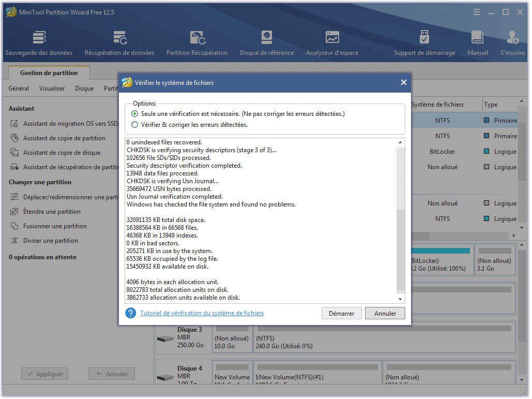Select Disque 4 I:New Volume(NTFS)(#1) partition
Image resolution: width=532 pixels, height=399 pixels.
click(x=317, y=373)
